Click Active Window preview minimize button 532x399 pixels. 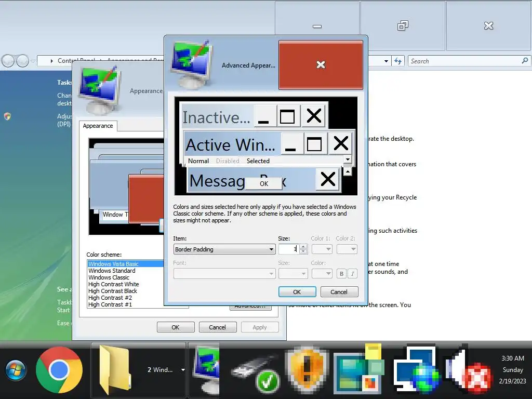291,143
